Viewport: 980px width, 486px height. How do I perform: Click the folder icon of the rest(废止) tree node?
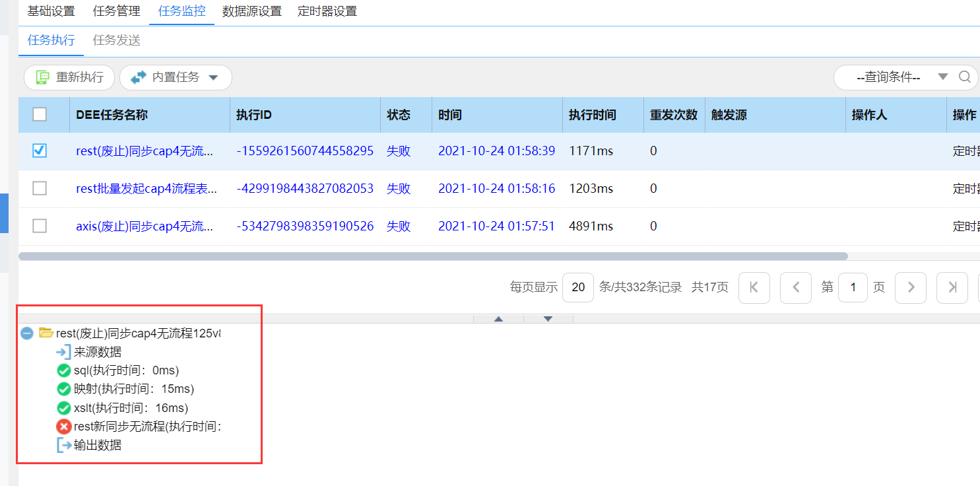click(x=46, y=333)
